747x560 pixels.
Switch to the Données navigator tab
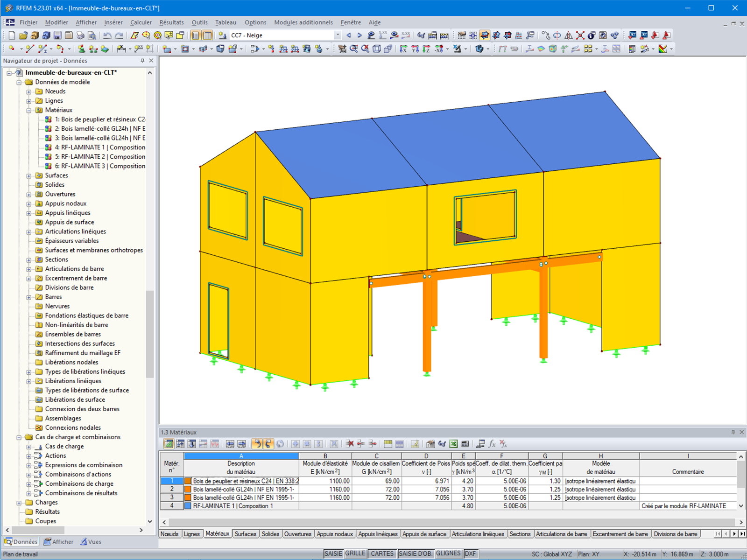pos(21,542)
